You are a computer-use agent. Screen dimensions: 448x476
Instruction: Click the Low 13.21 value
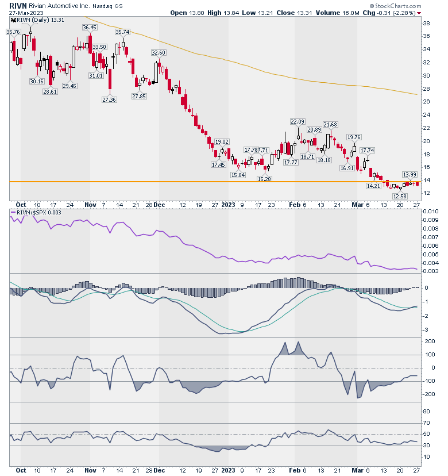(x=257, y=13)
